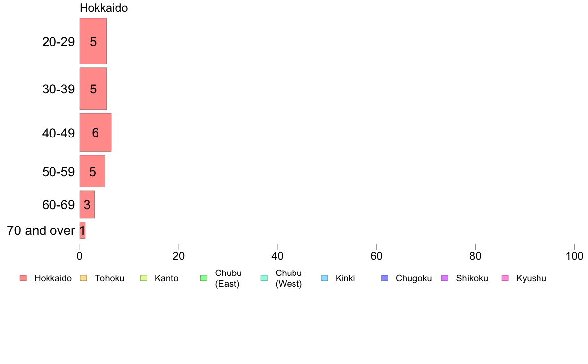Image resolution: width=588 pixels, height=364 pixels.
Task: Click the 40 tick on the axis
Action: 278,256
